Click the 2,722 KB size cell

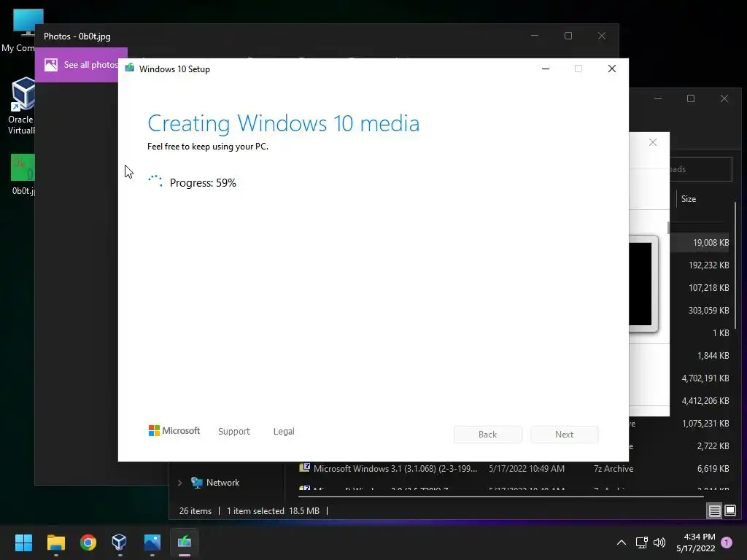coord(713,446)
